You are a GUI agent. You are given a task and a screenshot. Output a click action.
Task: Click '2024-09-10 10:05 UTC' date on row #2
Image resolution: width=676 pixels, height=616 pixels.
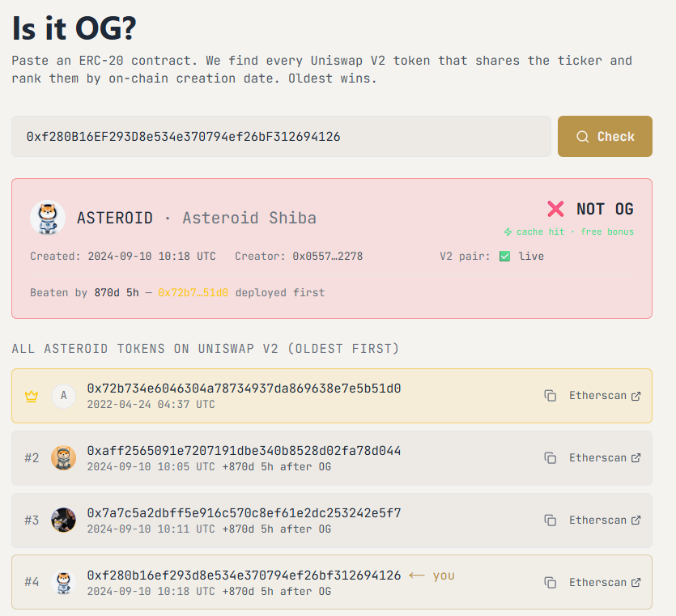click(x=151, y=467)
